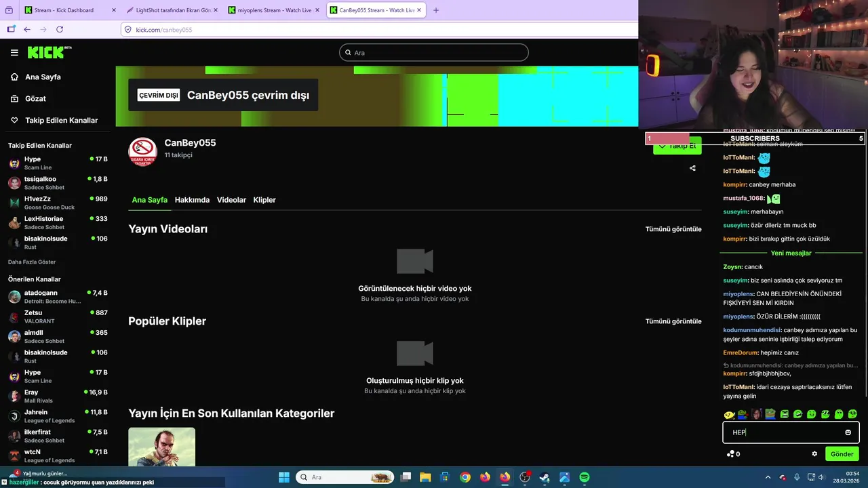868x488 pixels.
Task: Click the share icon under Takip Et
Action: (692, 168)
